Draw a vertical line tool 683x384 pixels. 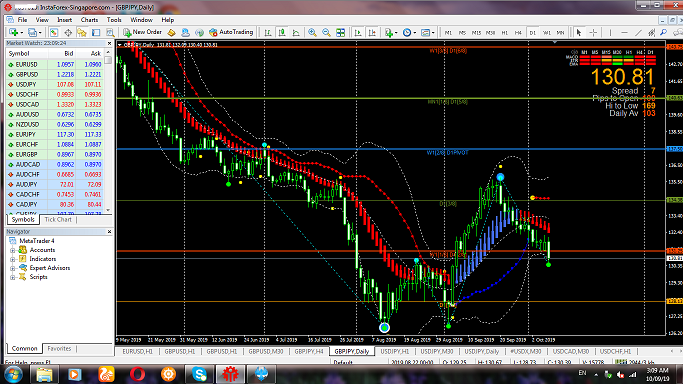[610, 33]
